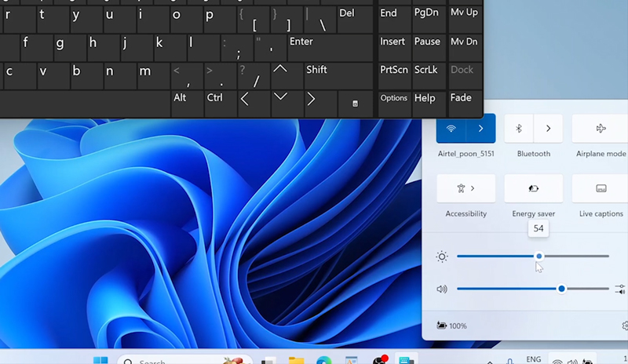This screenshot has width=628, height=364.
Task: Click the taskbar Search box
Action: 185,360
